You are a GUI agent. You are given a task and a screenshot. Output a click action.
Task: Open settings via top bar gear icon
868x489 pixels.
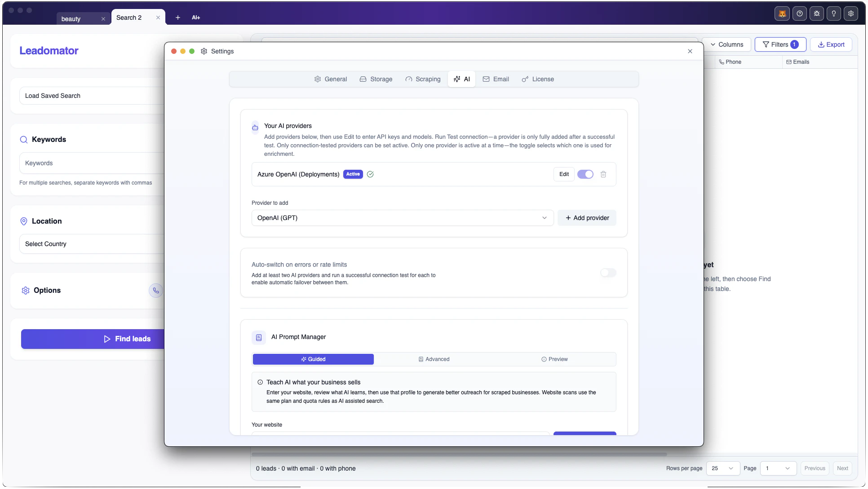(850, 13)
